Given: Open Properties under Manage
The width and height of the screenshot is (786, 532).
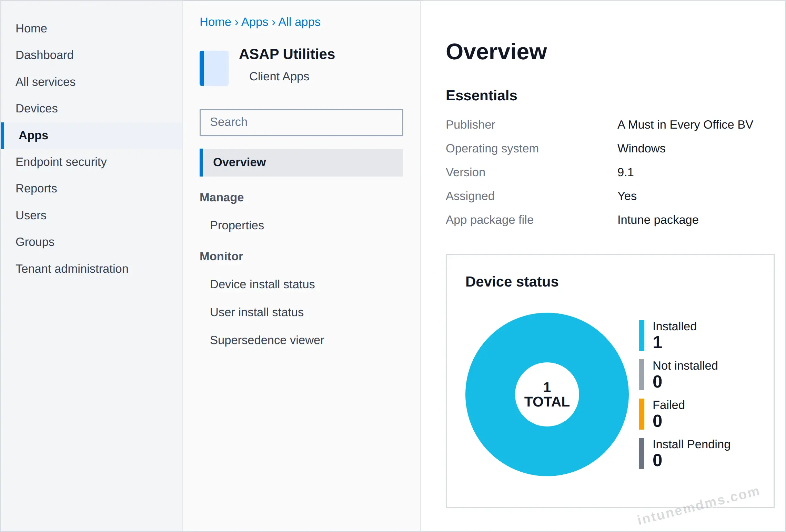Looking at the screenshot, I should pos(237,225).
